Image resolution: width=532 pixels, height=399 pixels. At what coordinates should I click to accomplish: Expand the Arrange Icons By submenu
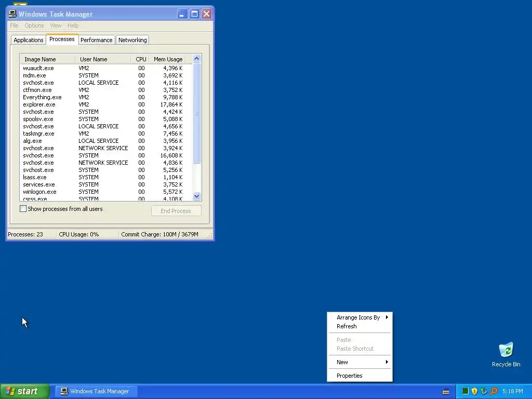pyautogui.click(x=360, y=317)
